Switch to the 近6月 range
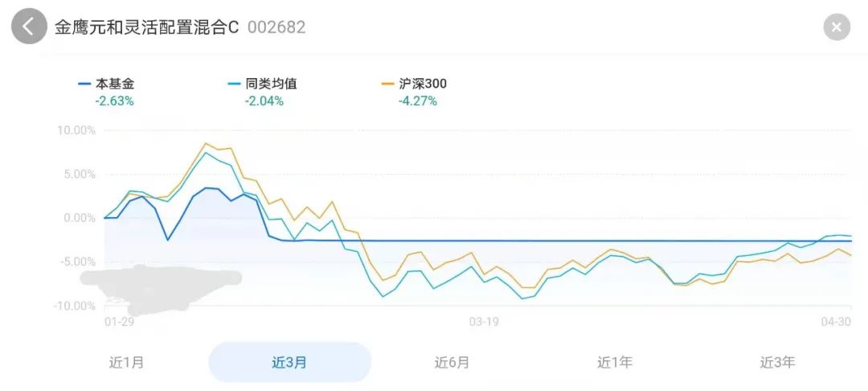This screenshot has width=868, height=391. [452, 363]
